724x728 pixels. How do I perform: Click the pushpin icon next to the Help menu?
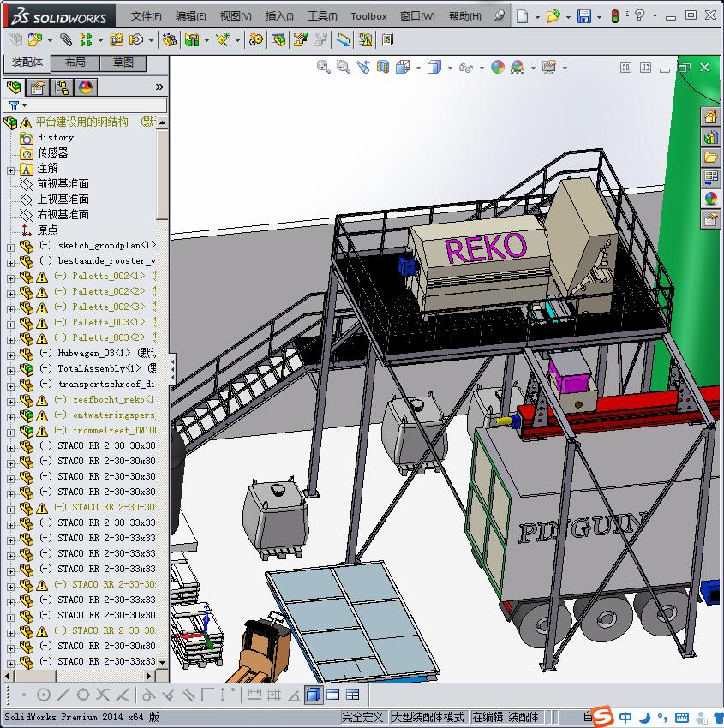point(500,15)
